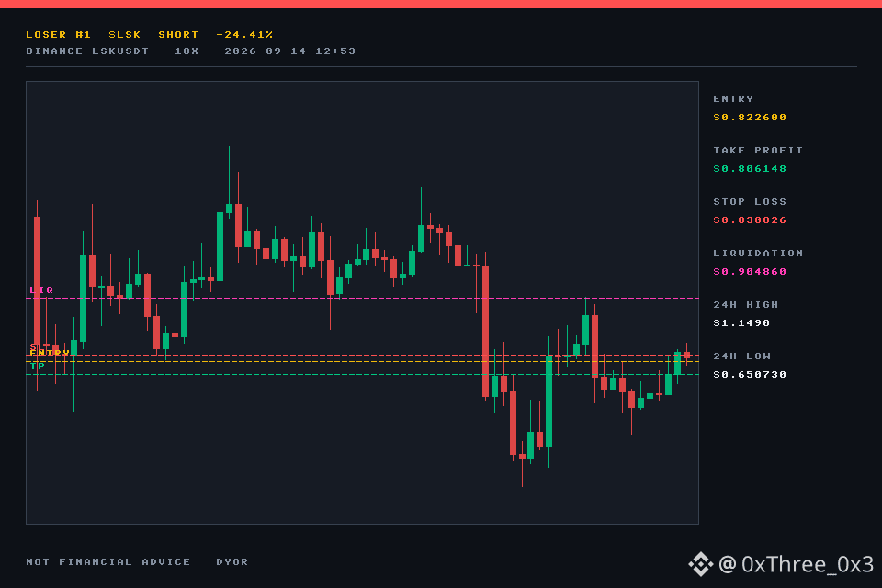Viewport: 882px width, 588px height.
Task: Click the 24H high value $1.1490
Action: (x=741, y=323)
